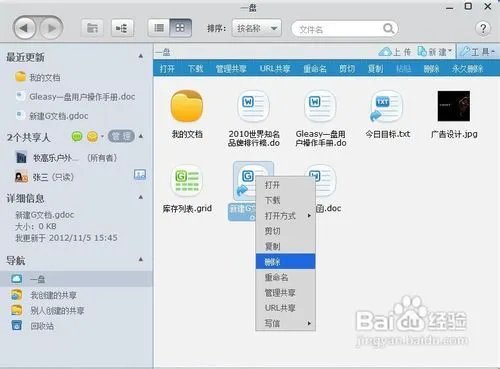
Task: Open the 新建 dropdown
Action: tap(435, 52)
